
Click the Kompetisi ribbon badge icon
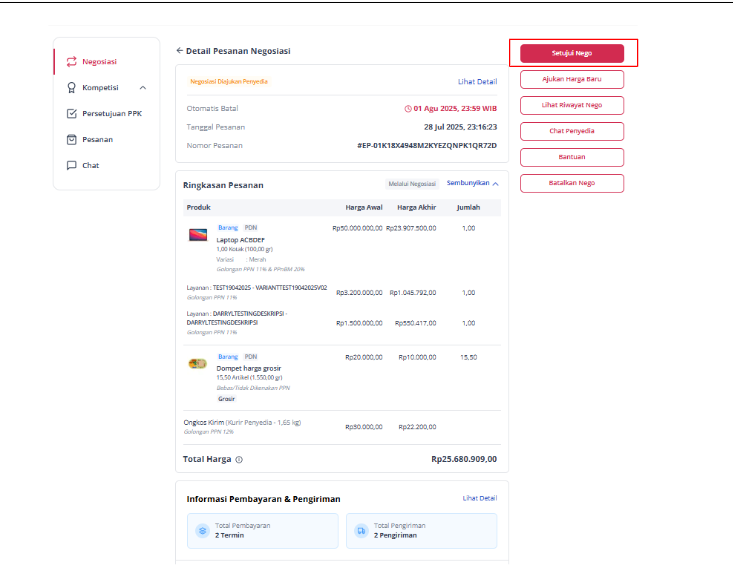pos(72,87)
